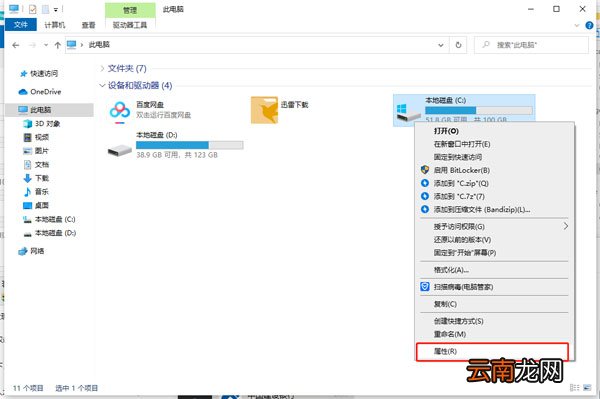Select 此电脑 in navigation pane

click(x=50, y=110)
